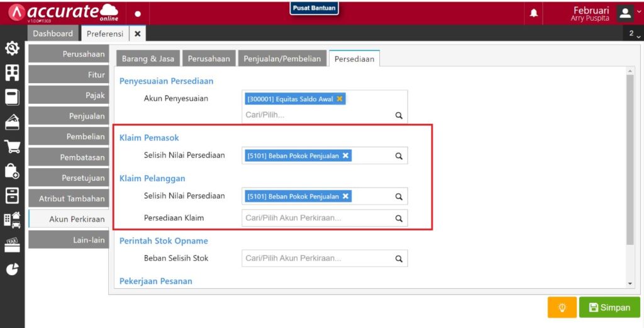Screen dimensions: 644x328
Task: Click the white dot indicator in the header
Action: 138,14
